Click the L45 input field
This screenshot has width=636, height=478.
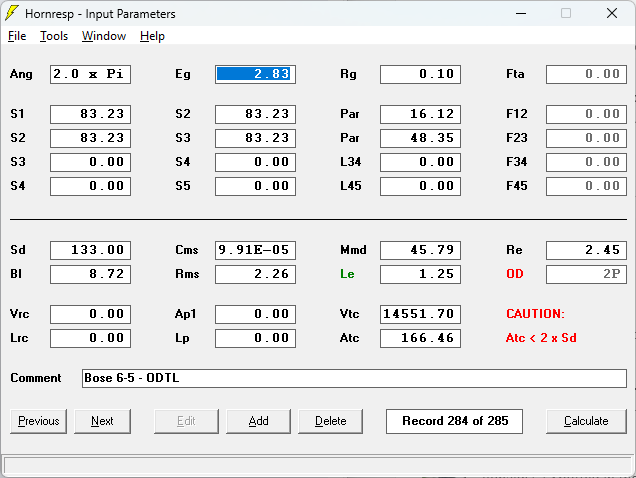420,186
